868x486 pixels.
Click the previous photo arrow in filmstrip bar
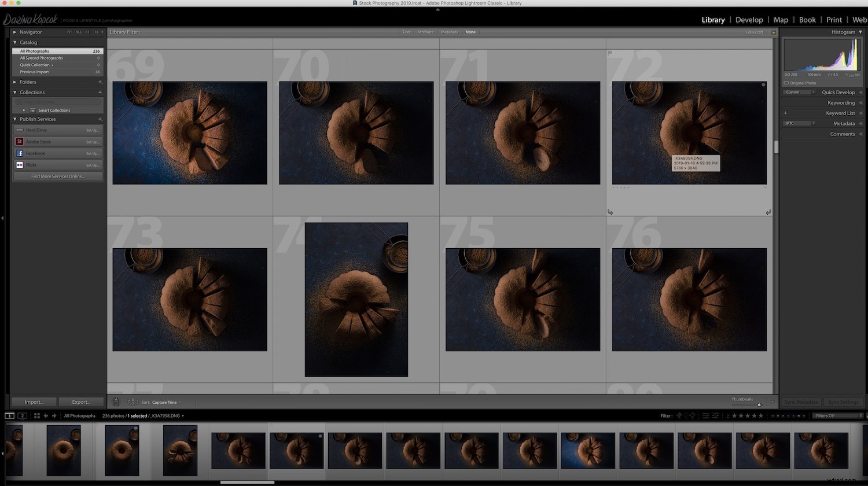(x=46, y=415)
